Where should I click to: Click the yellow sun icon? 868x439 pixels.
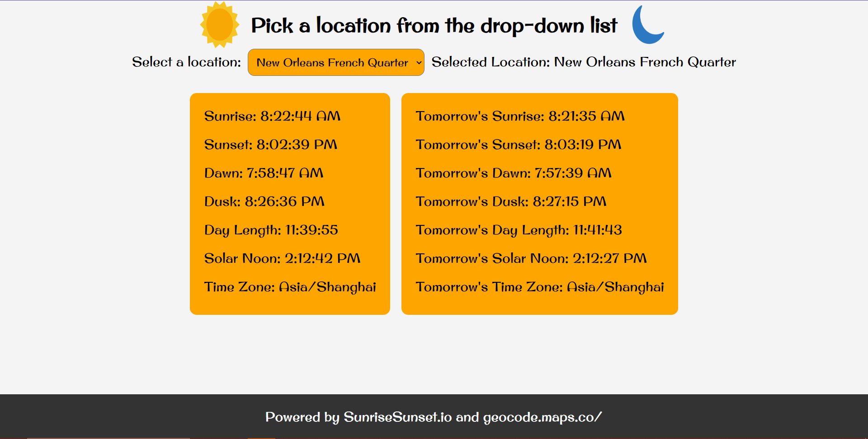click(220, 25)
